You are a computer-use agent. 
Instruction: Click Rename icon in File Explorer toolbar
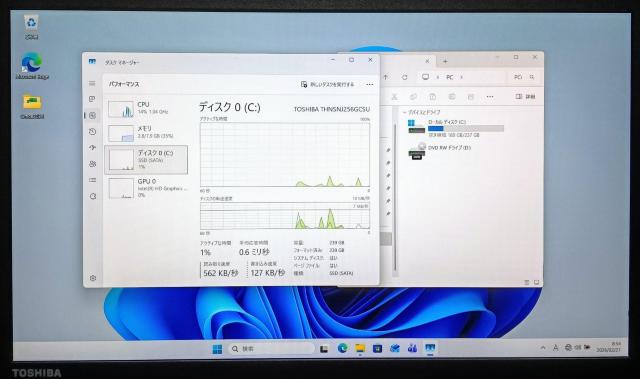pos(452,97)
